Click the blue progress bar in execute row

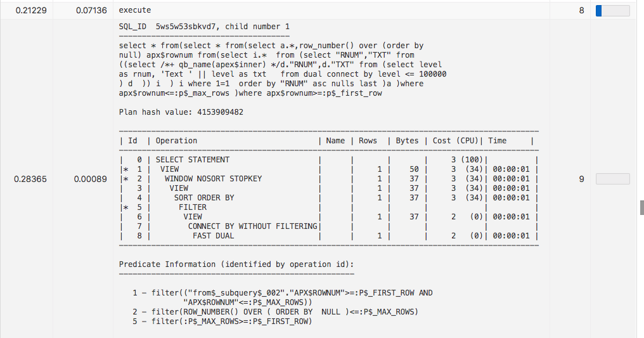[x=612, y=11]
